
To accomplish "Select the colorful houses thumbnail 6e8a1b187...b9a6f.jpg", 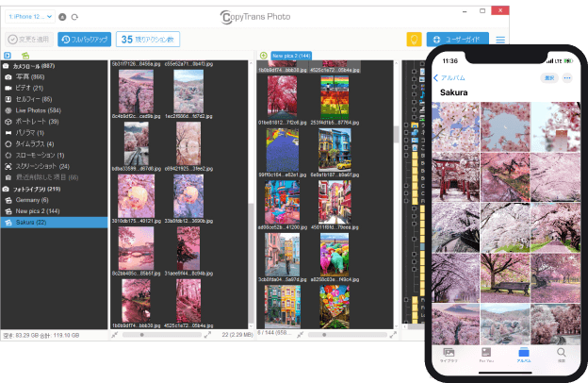I will pyautogui.click(x=335, y=150).
